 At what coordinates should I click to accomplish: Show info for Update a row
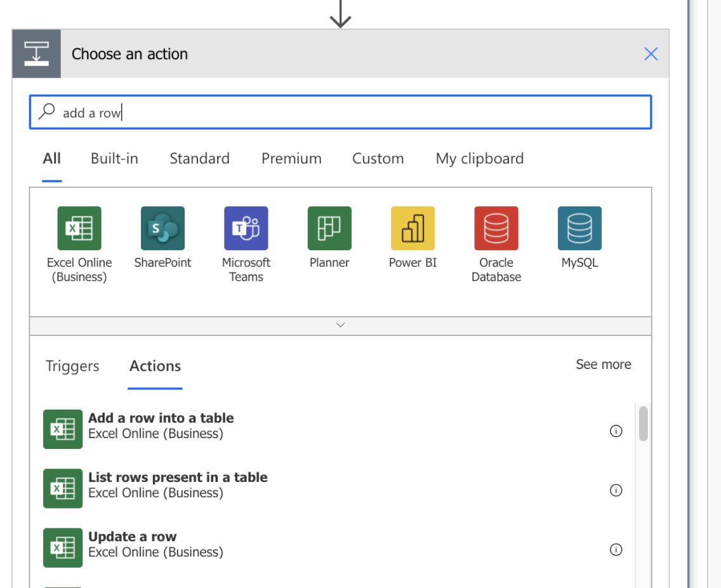coord(616,549)
